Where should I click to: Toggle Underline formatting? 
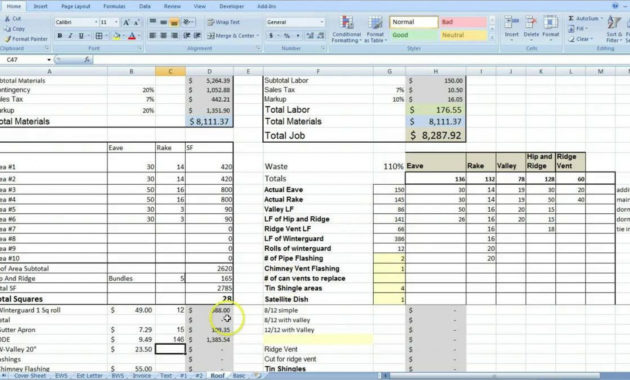pos(81,36)
